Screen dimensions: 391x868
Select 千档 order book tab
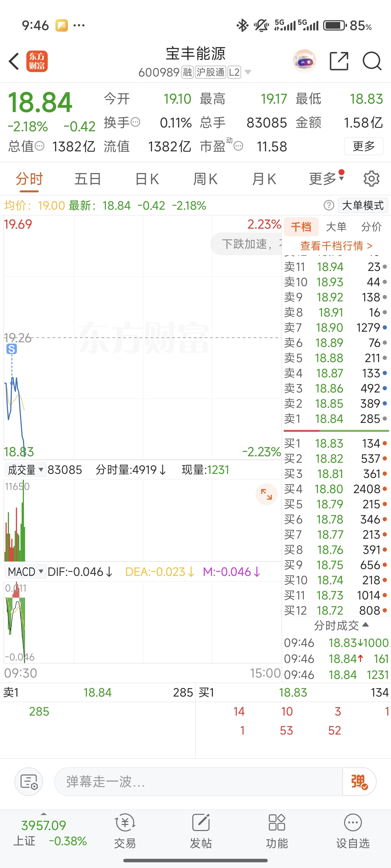pyautogui.click(x=301, y=227)
